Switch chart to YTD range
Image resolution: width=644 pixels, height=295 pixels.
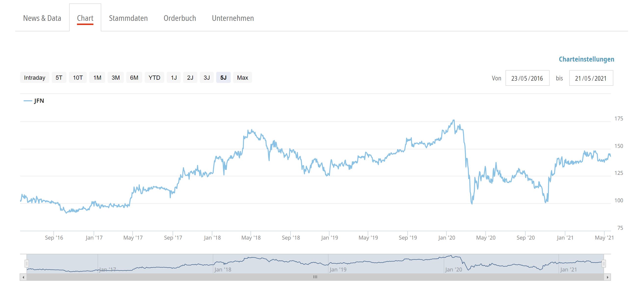tap(154, 78)
